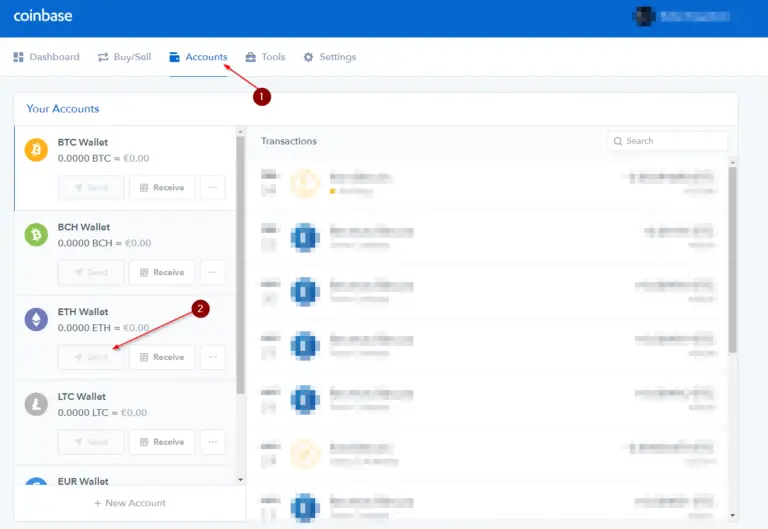Click Send in the ETH Wallet
This screenshot has height=529, width=768.
pos(91,357)
